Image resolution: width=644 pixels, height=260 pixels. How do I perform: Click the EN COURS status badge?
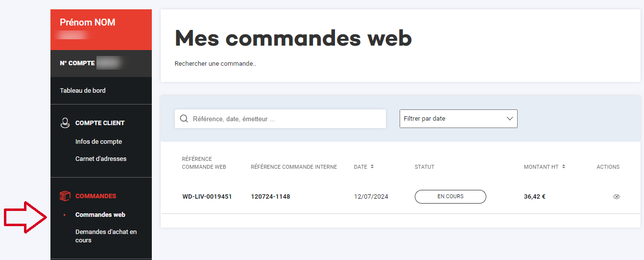click(451, 197)
